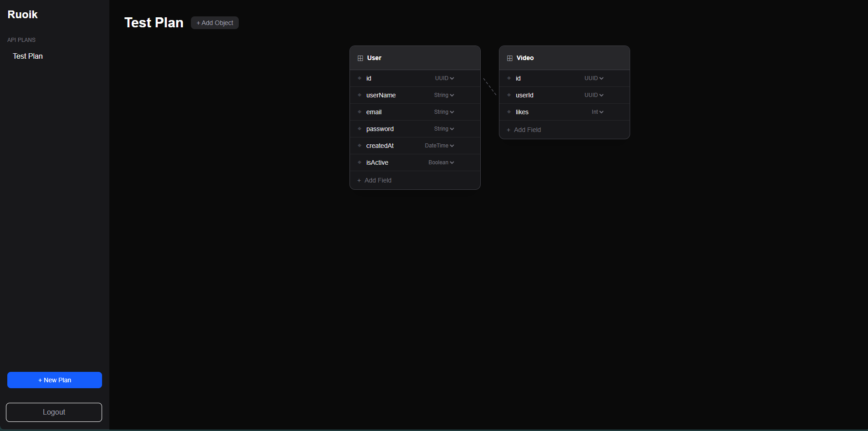Viewport: 868px width, 431px height.
Task: Toggle the key marker on the isActive field
Action: click(x=360, y=162)
